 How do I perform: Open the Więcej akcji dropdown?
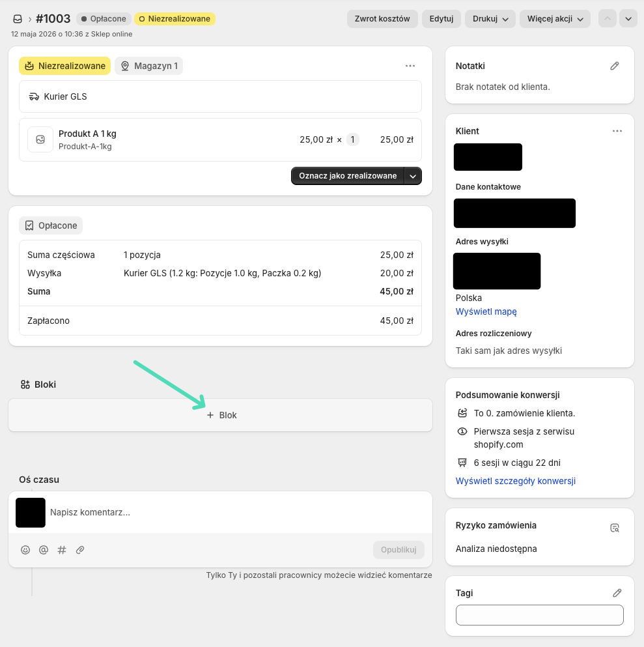pos(555,18)
